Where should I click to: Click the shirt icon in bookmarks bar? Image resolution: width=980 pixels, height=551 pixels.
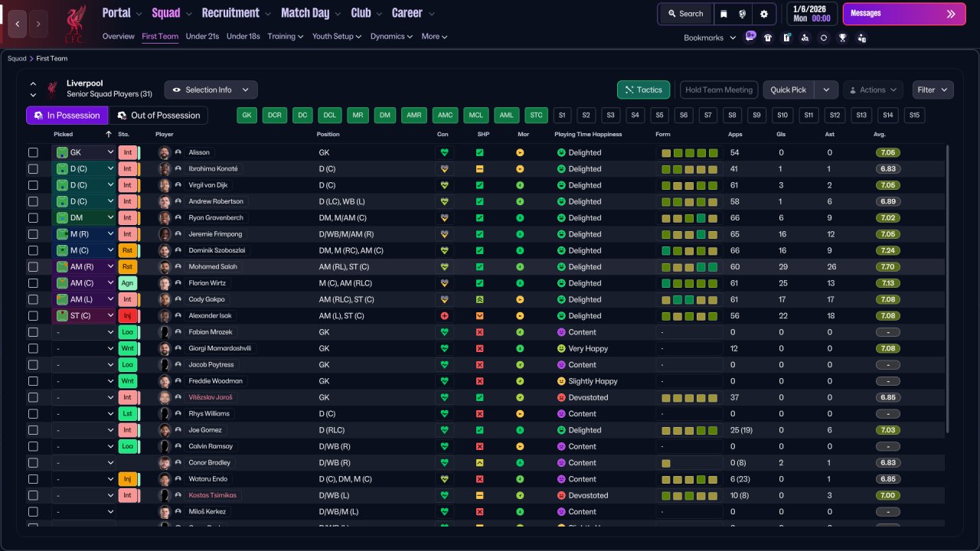(x=768, y=37)
